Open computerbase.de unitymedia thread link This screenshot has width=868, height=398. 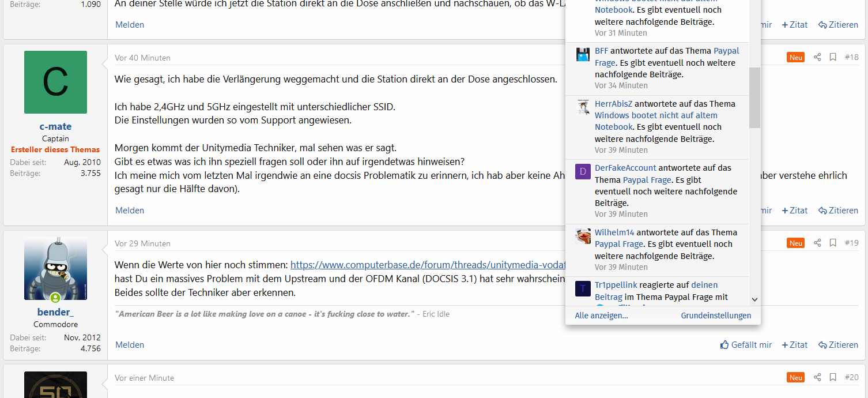click(428, 265)
